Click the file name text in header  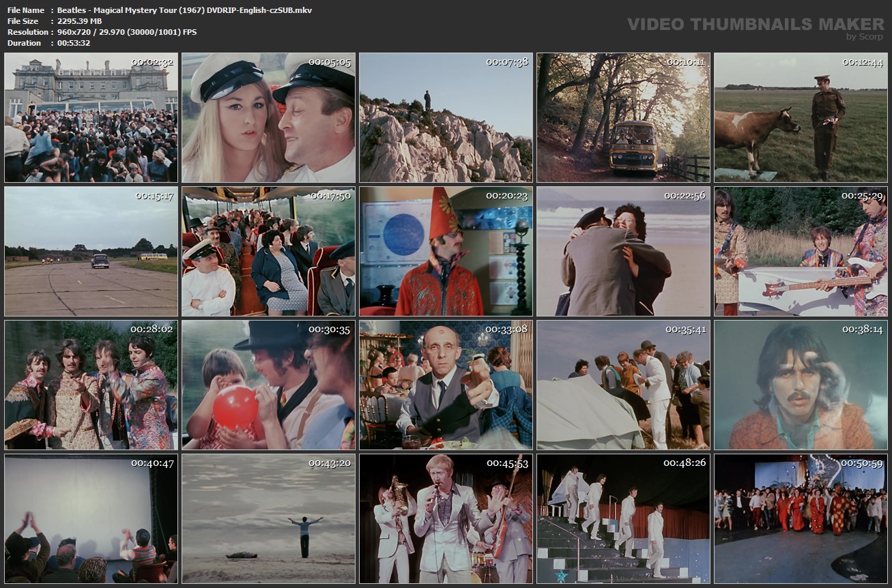[184, 10]
